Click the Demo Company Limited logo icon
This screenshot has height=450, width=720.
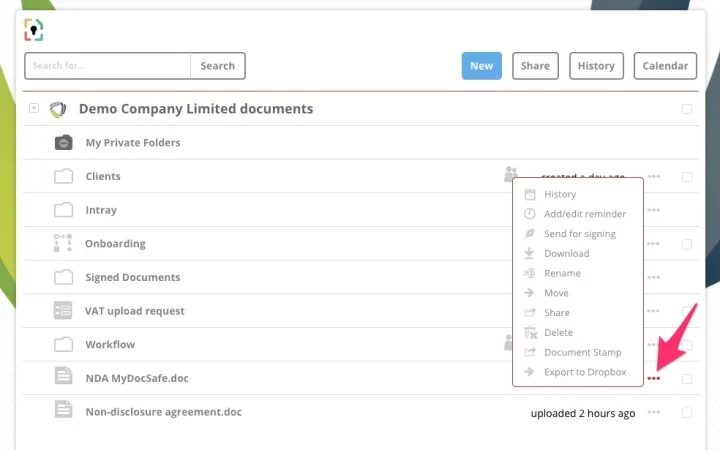[58, 109]
